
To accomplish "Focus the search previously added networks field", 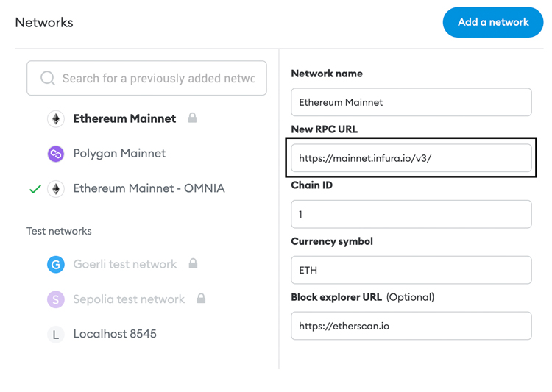I will click(146, 78).
